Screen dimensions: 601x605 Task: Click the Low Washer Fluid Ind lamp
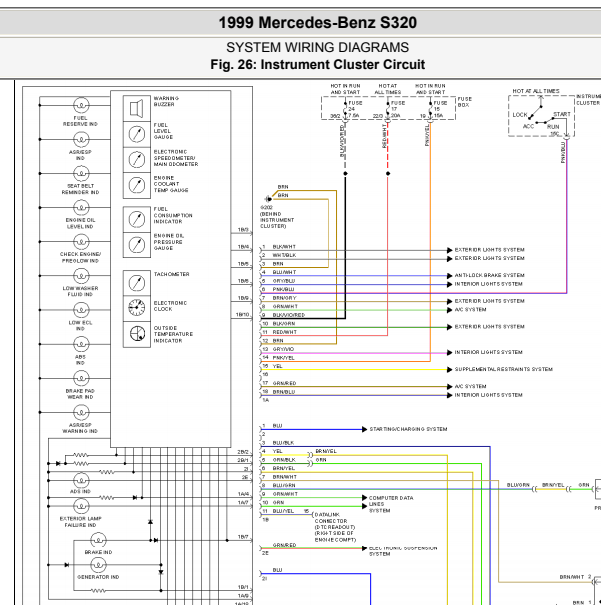pos(81,276)
